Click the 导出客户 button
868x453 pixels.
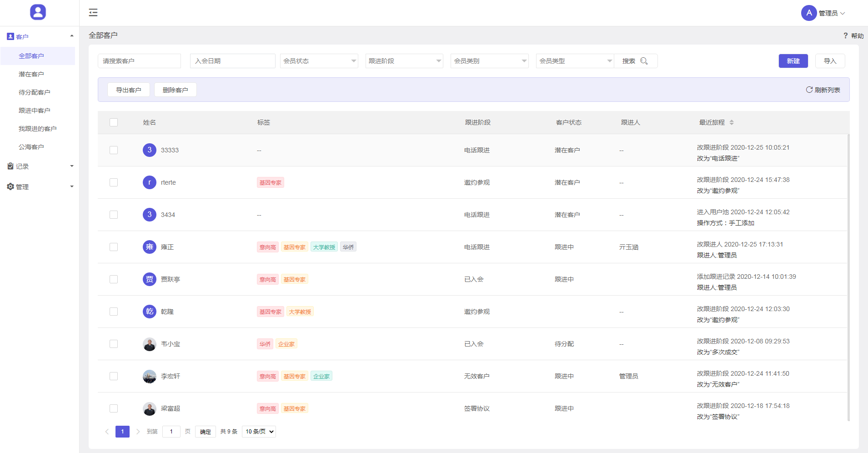point(129,90)
